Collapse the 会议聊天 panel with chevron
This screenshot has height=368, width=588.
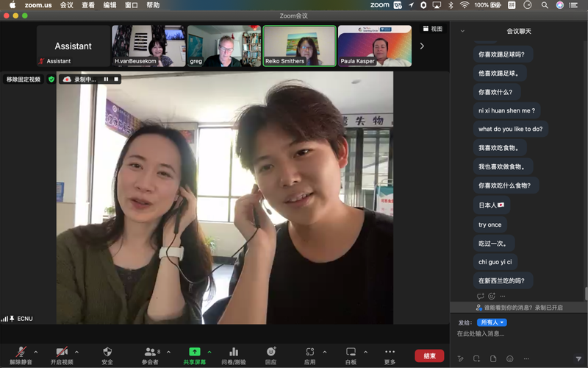pyautogui.click(x=462, y=31)
